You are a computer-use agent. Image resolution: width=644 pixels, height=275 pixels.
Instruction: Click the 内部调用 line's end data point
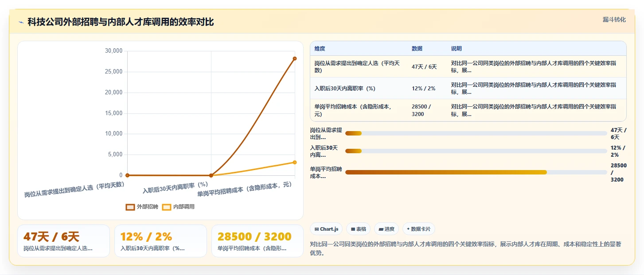pos(295,162)
